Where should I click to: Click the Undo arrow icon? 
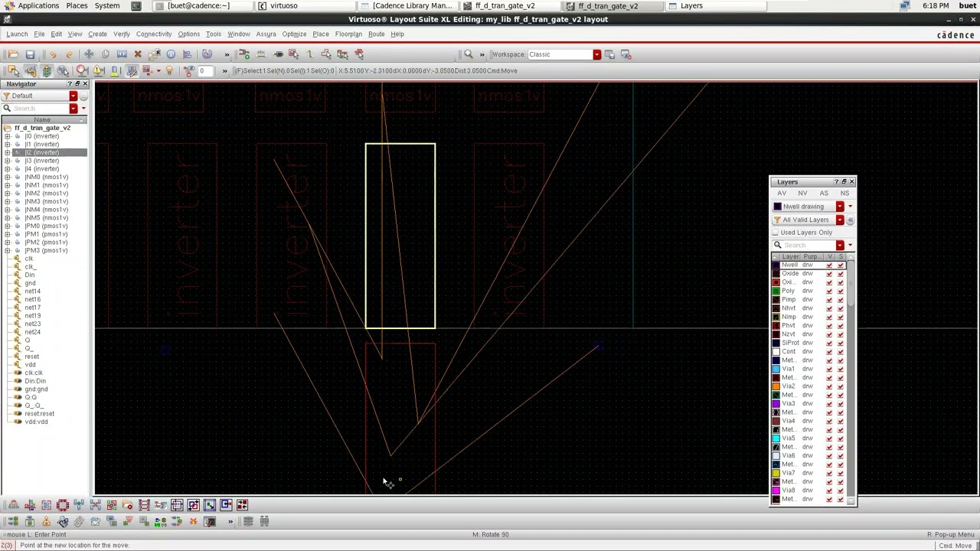pos(53,54)
